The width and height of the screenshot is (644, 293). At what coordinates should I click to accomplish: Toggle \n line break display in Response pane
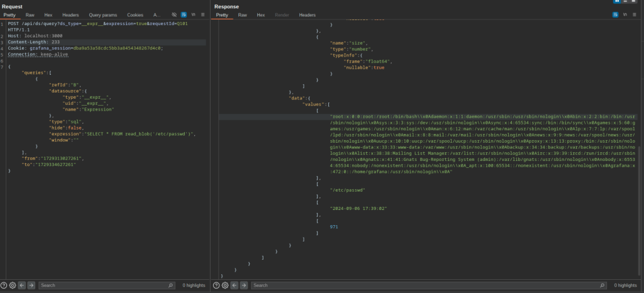(x=625, y=14)
